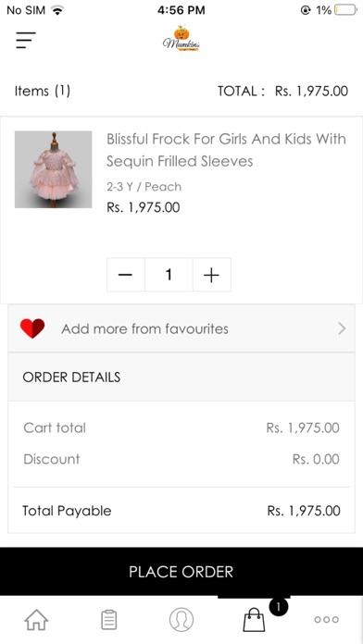Tap the cart badge showing 1
This screenshot has width=363, height=644.
click(x=279, y=607)
